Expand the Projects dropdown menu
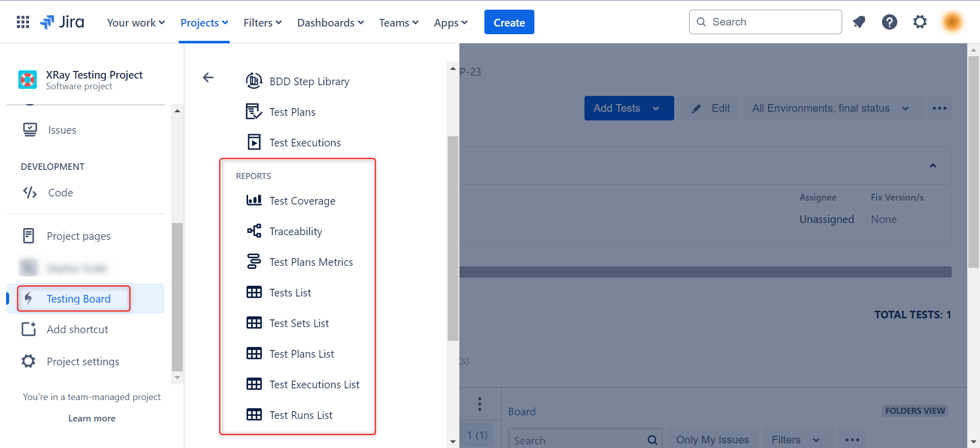980x448 pixels. pos(204,23)
